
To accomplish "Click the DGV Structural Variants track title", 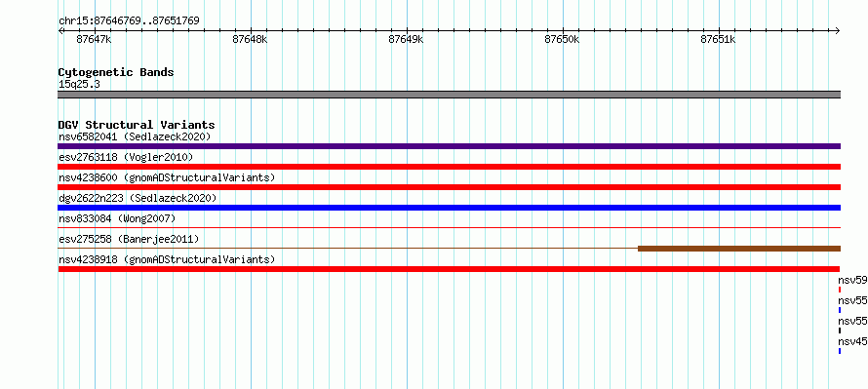I will [x=137, y=125].
